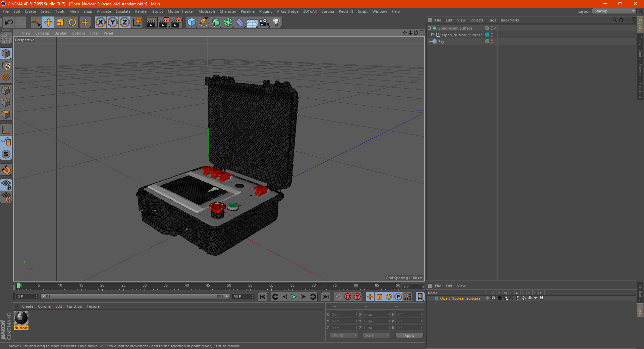Toggle Open_Nuclear_Suitcase visibility dots in Objects

tap(492, 35)
